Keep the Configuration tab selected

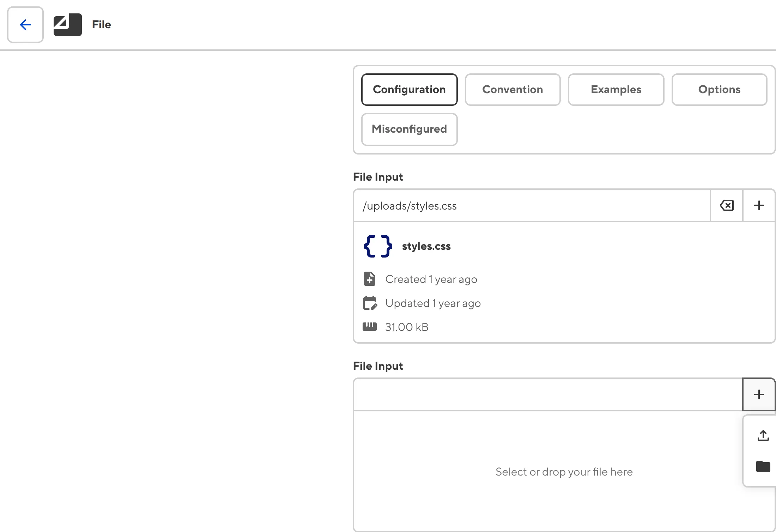pos(409,89)
